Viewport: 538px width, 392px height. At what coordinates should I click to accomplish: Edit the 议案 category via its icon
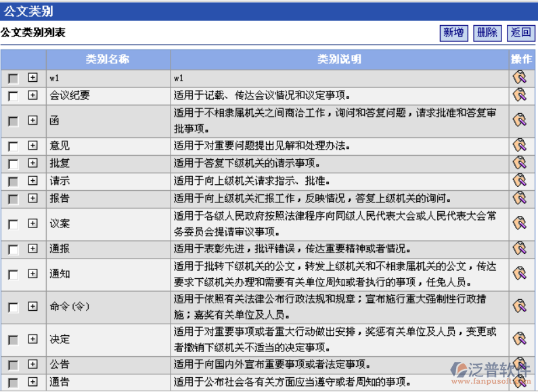tap(519, 223)
